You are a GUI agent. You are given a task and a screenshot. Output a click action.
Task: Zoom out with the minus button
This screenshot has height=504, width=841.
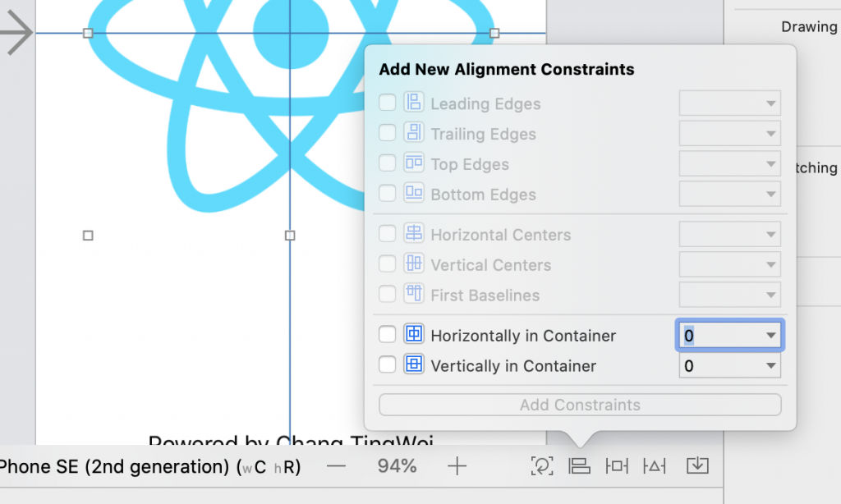336,466
